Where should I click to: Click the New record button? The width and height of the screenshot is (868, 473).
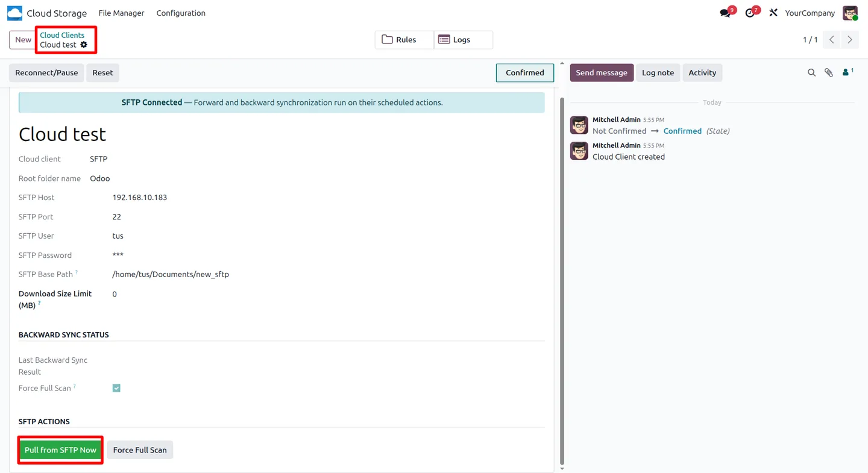point(23,40)
